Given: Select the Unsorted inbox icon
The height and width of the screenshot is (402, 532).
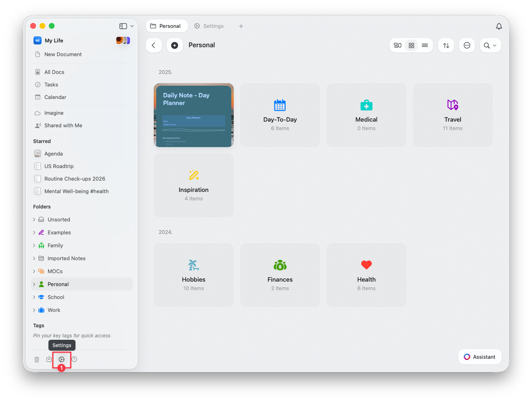Looking at the screenshot, I should [41, 219].
